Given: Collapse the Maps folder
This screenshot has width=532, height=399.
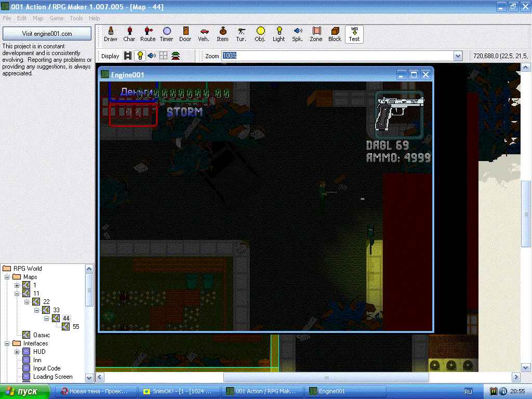Looking at the screenshot, I should (7, 277).
